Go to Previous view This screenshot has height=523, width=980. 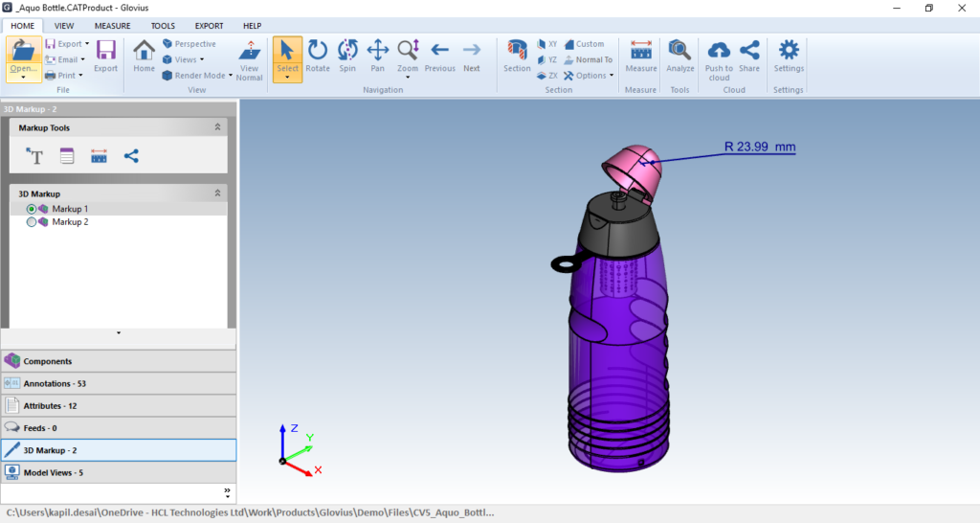tap(440, 56)
